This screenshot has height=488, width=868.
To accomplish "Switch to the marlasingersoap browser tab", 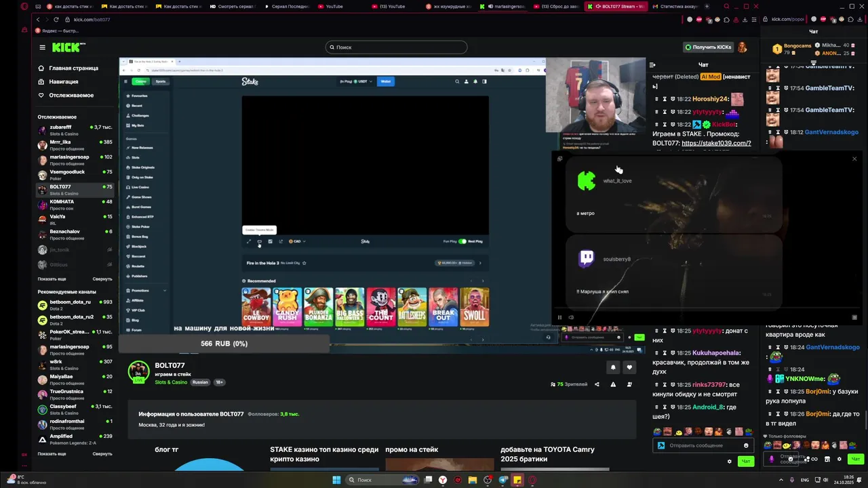I will pos(502,6).
